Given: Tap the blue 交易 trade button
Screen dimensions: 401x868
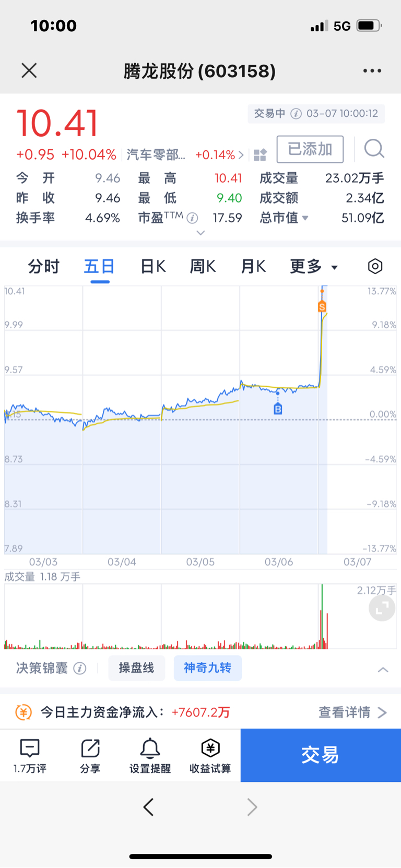Looking at the screenshot, I should pos(321,755).
